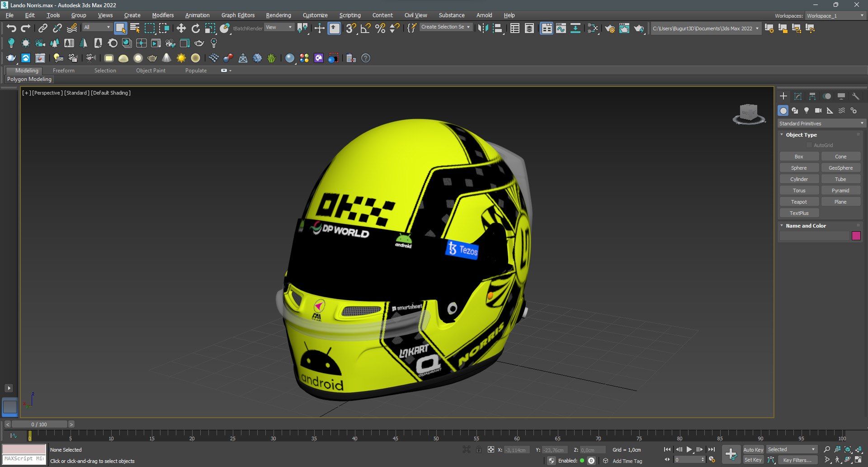Viewport: 868px width, 467px height.
Task: Switch to the Object Paint tab
Action: pyautogui.click(x=151, y=71)
